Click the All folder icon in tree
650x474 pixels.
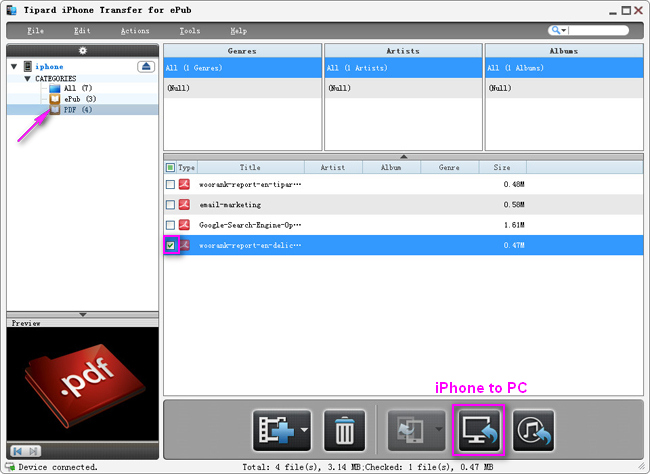click(55, 88)
